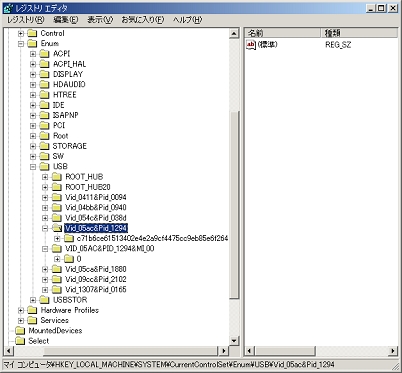Expand the Services key

(x=21, y=321)
